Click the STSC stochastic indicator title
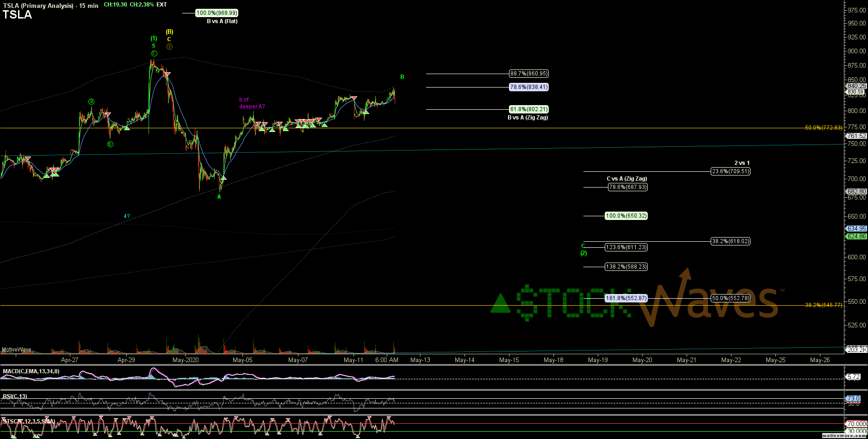868x439 pixels. point(29,421)
